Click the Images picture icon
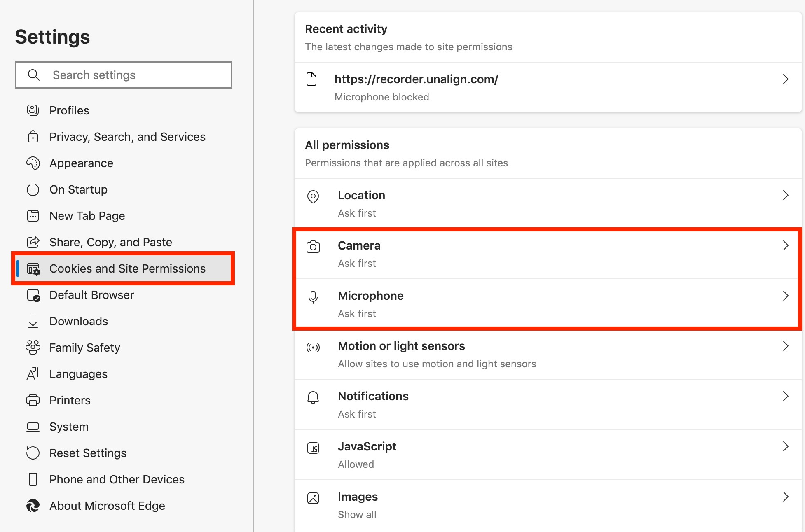805x532 pixels. [x=313, y=498]
